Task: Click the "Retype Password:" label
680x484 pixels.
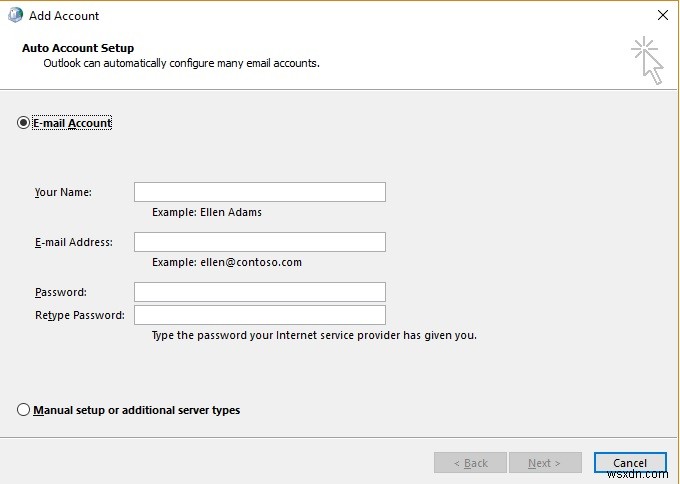Action: point(79,315)
